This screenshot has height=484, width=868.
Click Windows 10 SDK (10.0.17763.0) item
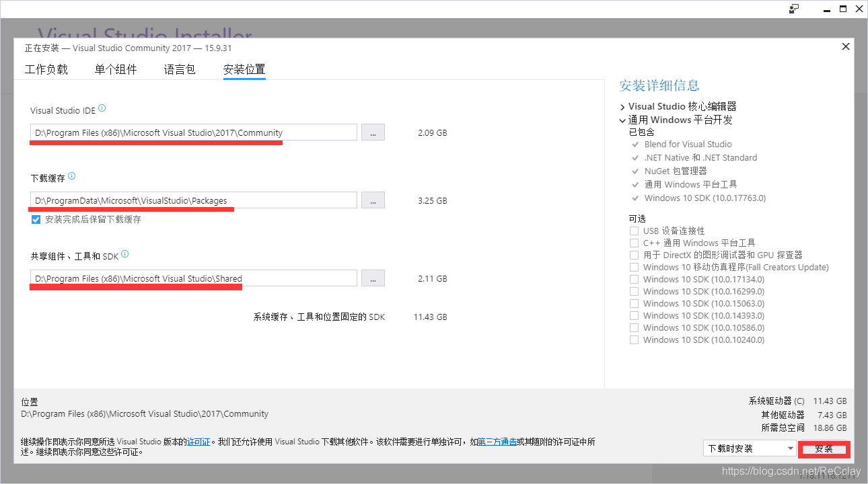pyautogui.click(x=705, y=198)
